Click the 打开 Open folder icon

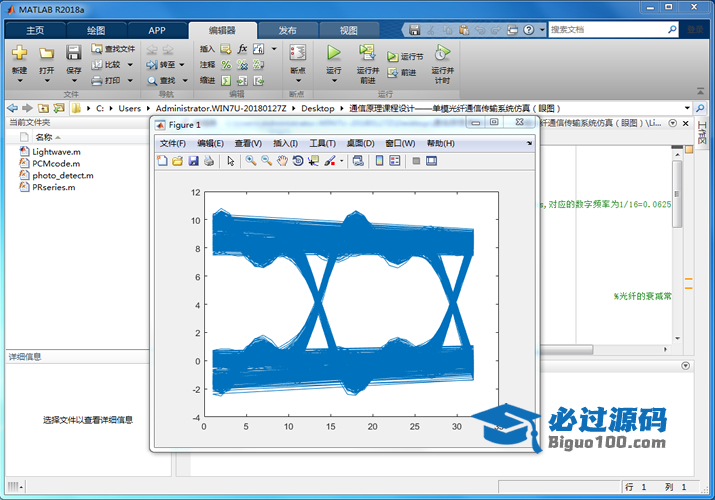point(47,53)
